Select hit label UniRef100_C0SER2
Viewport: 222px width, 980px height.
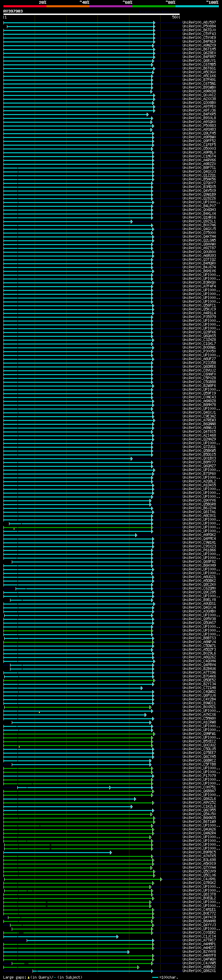(x=199, y=932)
